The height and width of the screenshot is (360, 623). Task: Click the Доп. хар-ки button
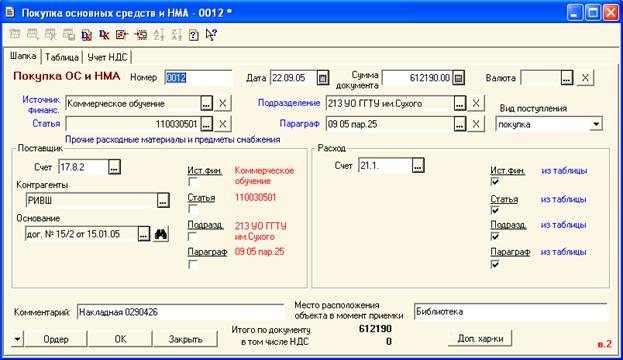click(x=480, y=339)
